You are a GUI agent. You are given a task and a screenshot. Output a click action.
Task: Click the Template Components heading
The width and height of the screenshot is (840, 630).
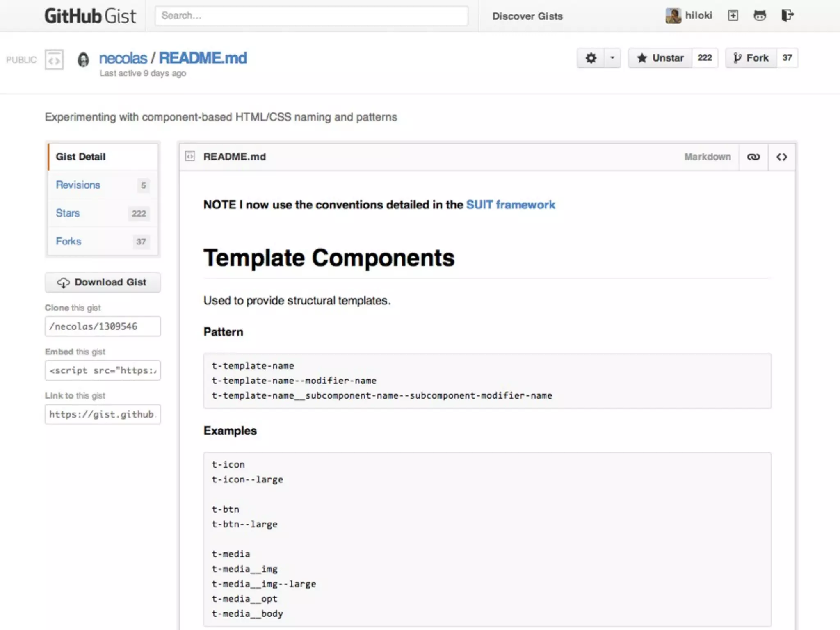[x=329, y=258]
